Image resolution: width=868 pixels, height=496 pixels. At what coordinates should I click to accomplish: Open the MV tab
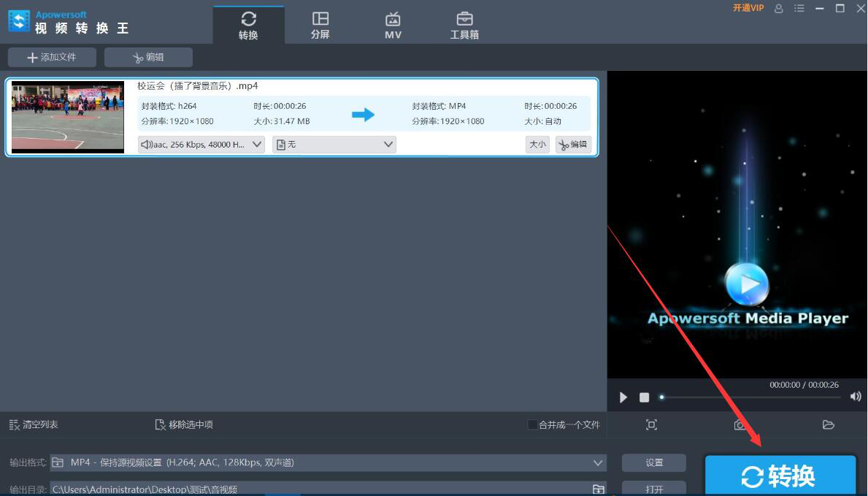[393, 26]
